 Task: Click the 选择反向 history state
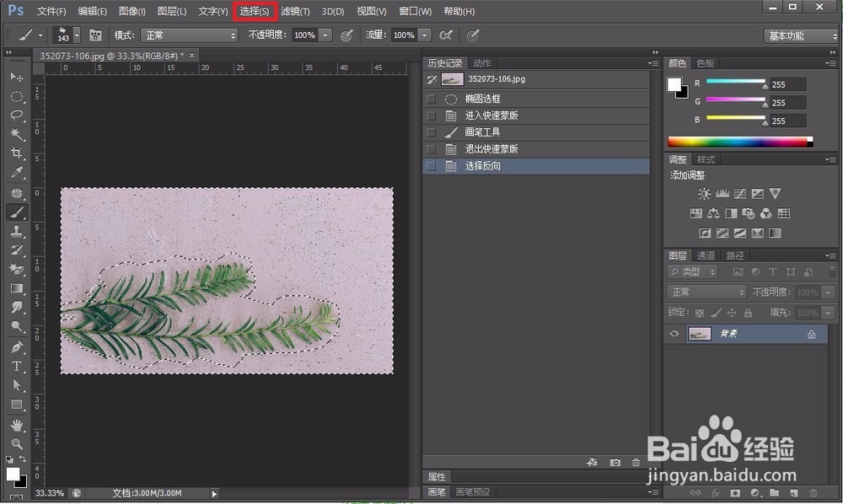pos(536,166)
